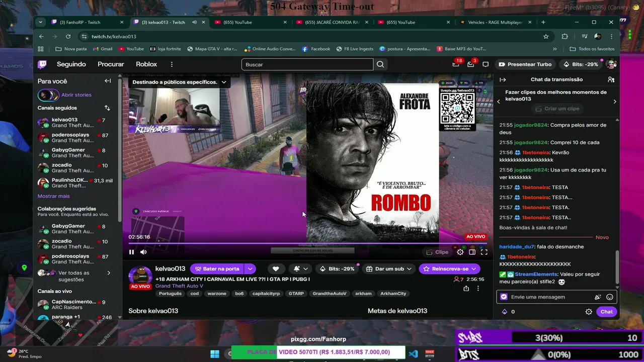
Task: Toggle theatre mode in the player
Action: tap(472, 252)
